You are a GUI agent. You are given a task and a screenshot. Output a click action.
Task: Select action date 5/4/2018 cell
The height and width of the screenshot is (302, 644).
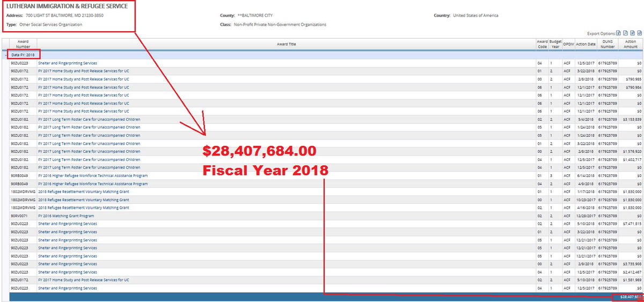click(586, 120)
